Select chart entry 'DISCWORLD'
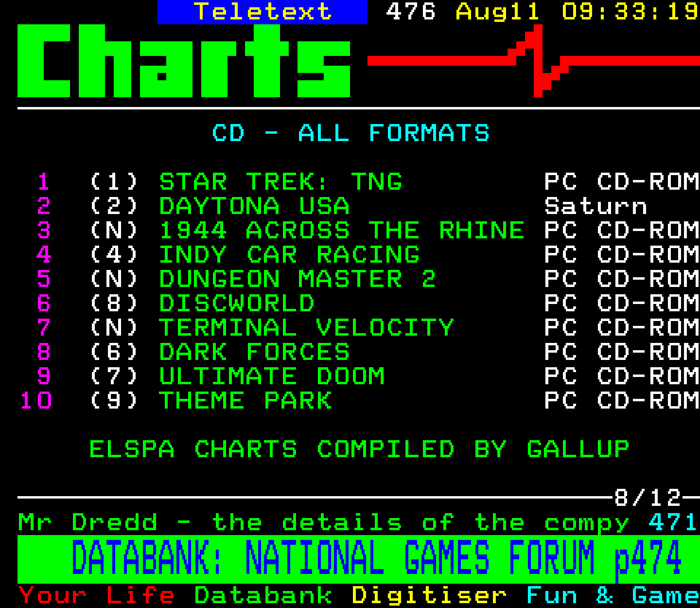This screenshot has height=608, width=700. tap(237, 304)
